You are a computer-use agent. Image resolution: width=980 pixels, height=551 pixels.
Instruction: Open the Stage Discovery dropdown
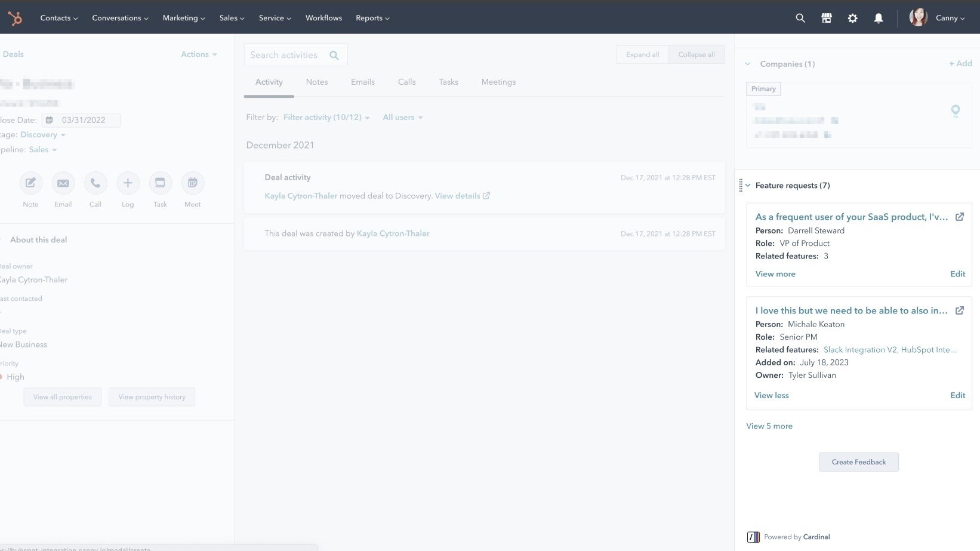tap(43, 135)
